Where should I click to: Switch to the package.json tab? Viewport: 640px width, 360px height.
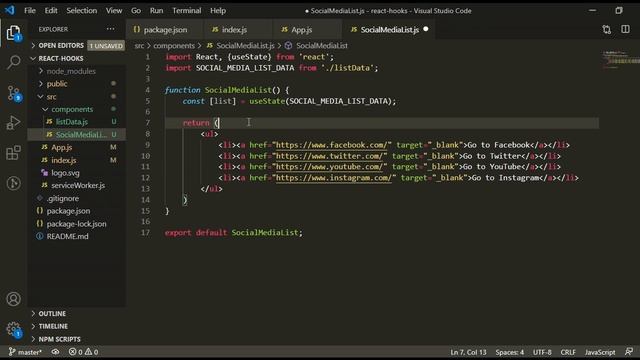(x=164, y=30)
